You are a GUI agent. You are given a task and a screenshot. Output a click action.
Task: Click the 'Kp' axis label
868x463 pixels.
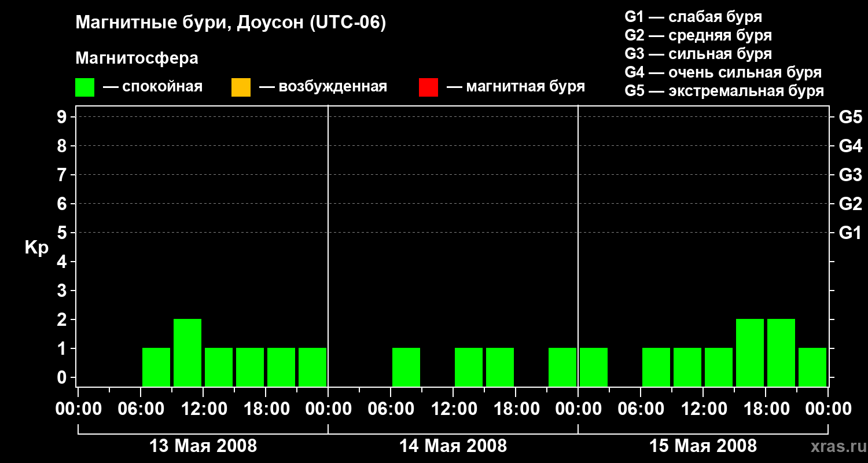point(36,248)
